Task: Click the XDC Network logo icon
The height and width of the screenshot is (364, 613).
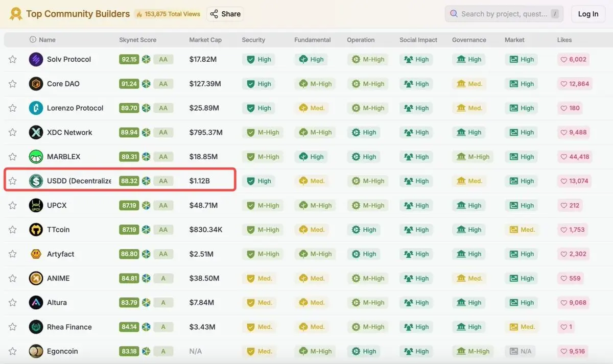Action: 36,132
